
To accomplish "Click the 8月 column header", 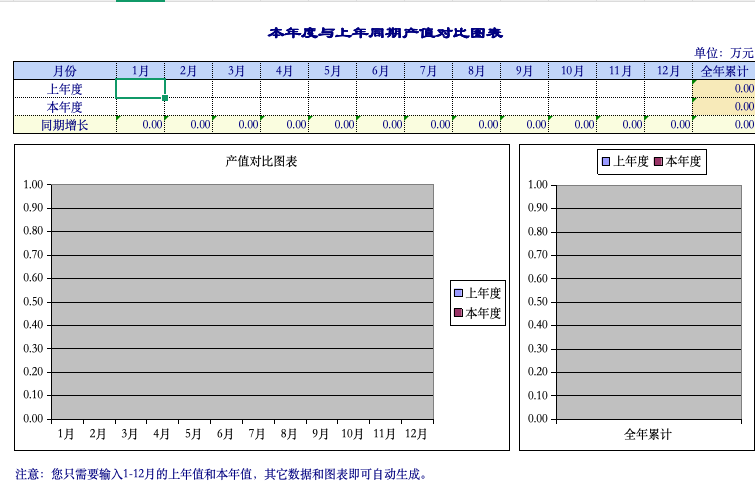I will click(476, 71).
